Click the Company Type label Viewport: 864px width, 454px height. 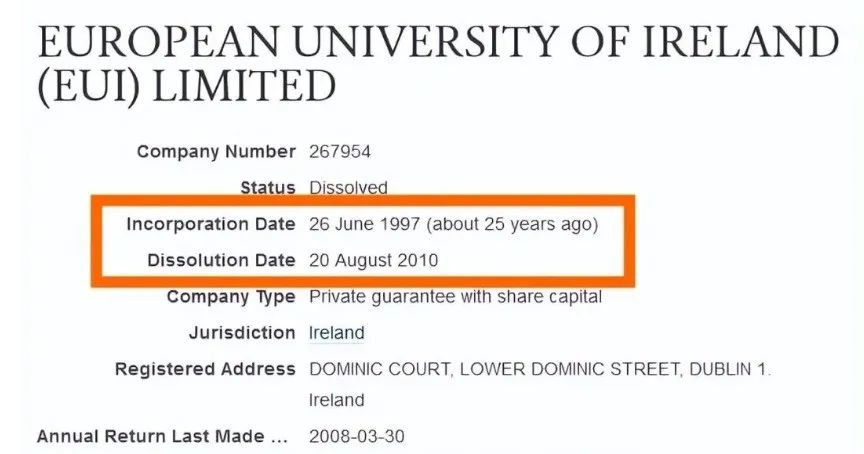point(231,297)
